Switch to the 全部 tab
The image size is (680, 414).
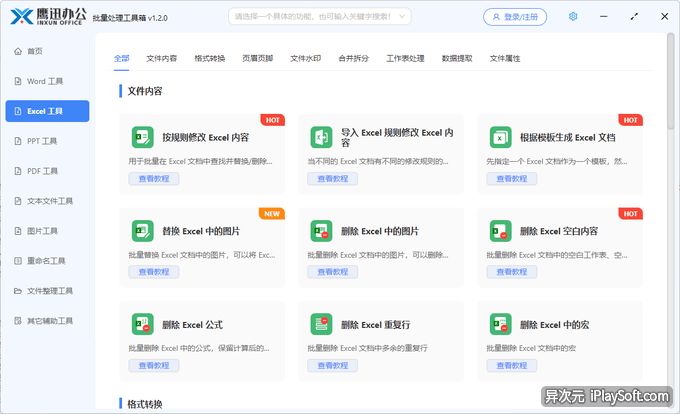click(121, 59)
